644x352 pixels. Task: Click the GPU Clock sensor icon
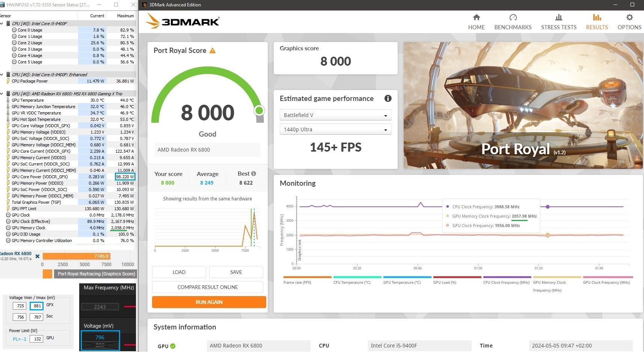[8, 215]
